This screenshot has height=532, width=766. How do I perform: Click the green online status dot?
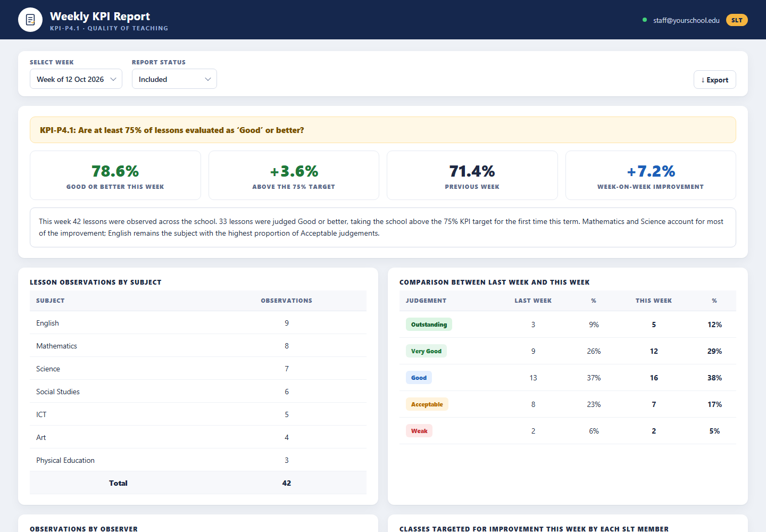(x=645, y=20)
